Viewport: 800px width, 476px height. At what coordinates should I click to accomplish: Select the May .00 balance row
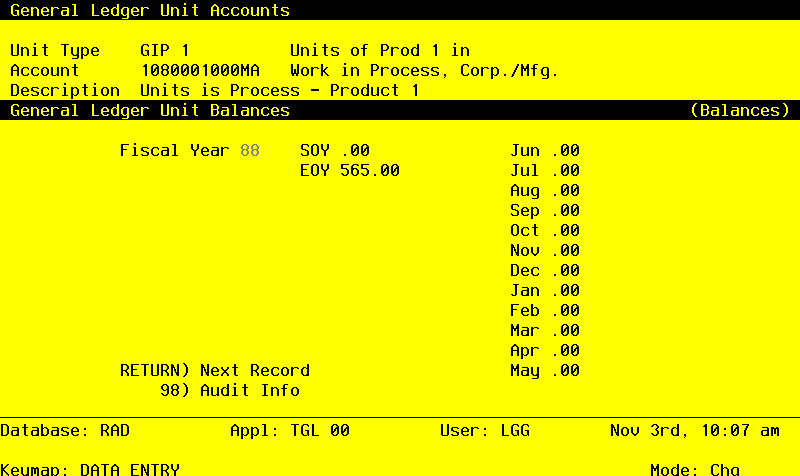pos(545,370)
